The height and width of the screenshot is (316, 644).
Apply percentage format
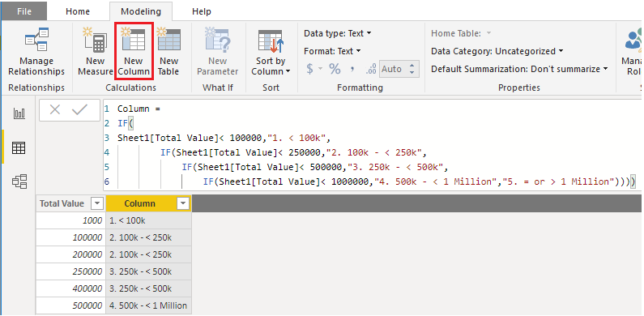(x=335, y=69)
